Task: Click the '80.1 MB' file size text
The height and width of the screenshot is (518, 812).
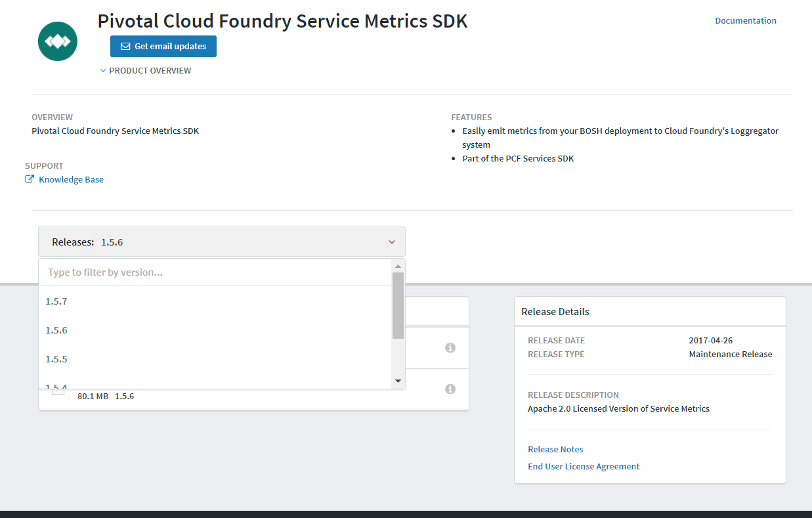Action: (93, 397)
